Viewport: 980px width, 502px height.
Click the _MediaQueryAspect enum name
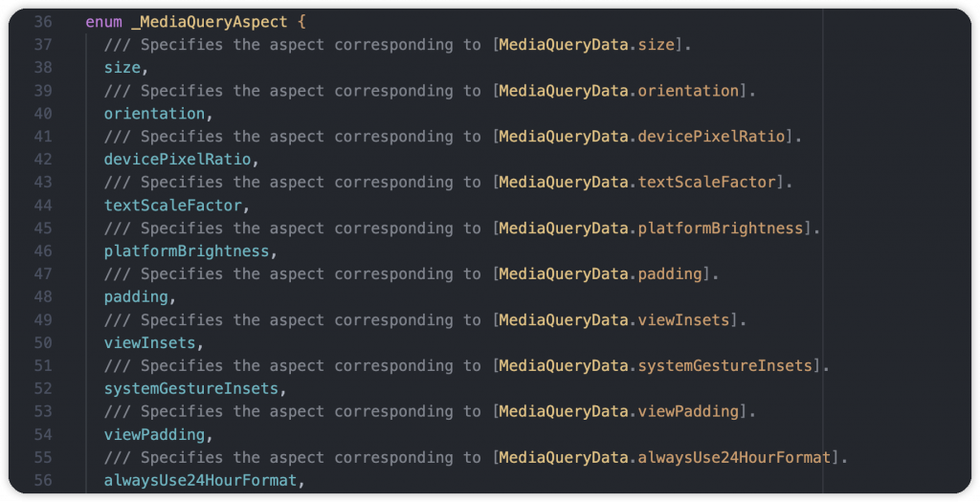[210, 22]
